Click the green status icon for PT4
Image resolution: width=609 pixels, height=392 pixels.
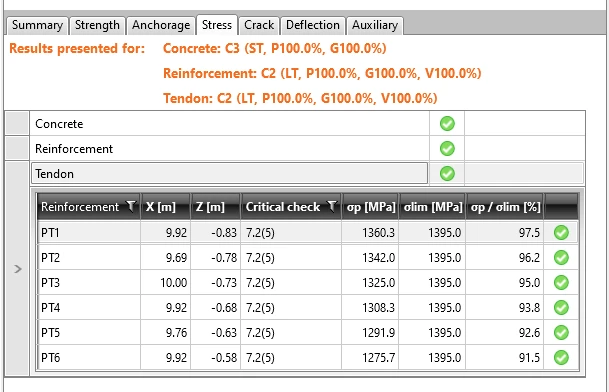coord(561,308)
